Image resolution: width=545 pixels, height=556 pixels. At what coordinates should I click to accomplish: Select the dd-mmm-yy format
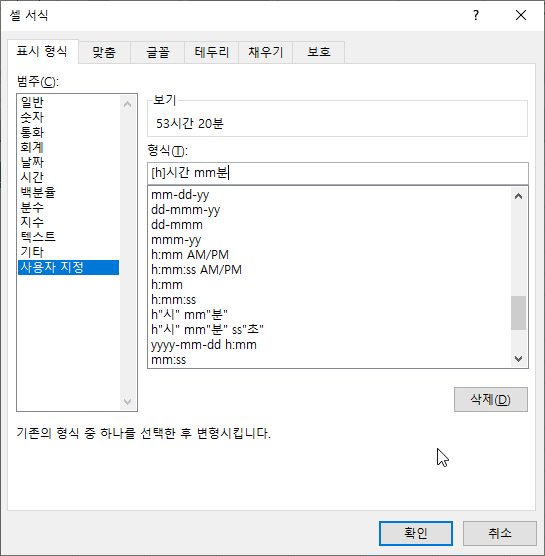click(x=329, y=210)
